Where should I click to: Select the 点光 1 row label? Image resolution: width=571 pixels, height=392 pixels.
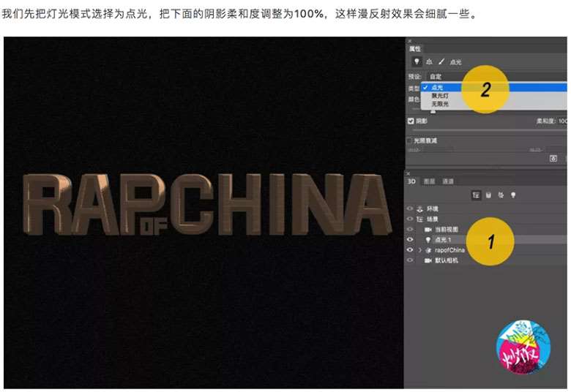tap(443, 239)
